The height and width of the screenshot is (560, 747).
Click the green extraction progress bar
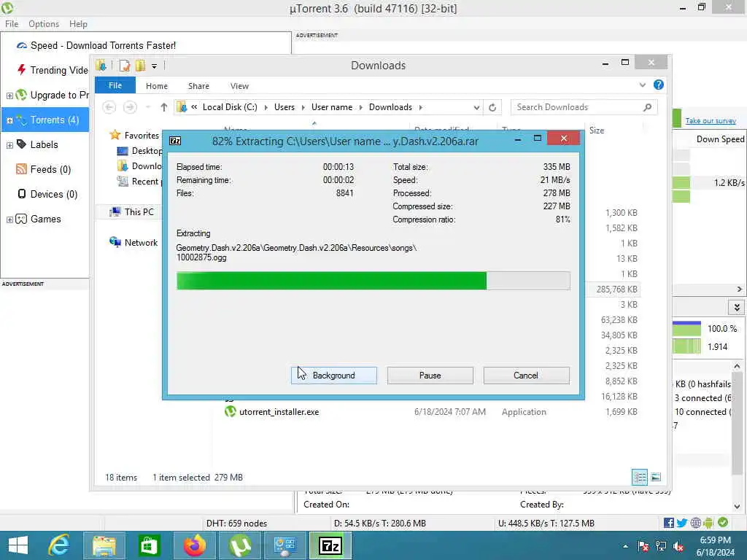click(373, 281)
